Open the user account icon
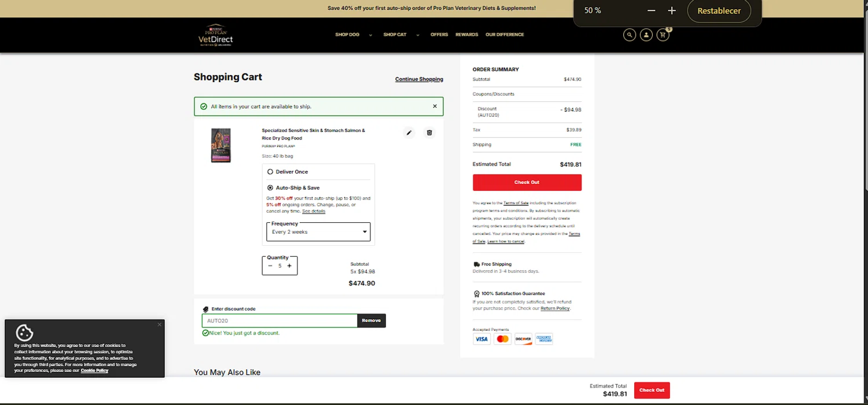 [646, 35]
